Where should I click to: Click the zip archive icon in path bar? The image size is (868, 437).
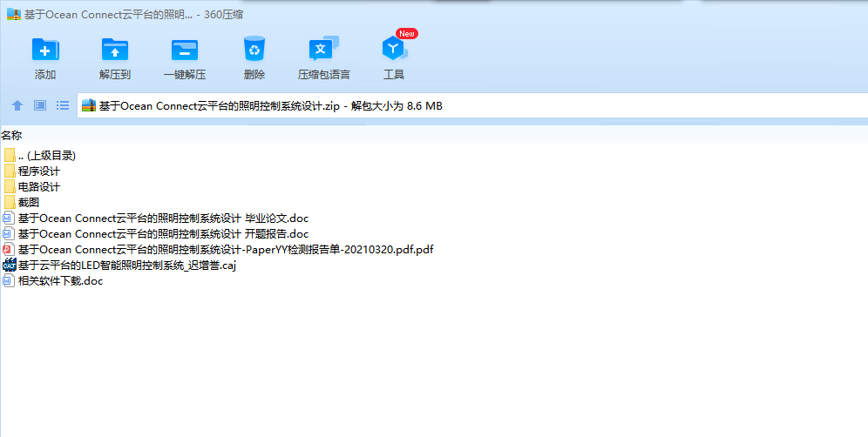pyautogui.click(x=89, y=105)
